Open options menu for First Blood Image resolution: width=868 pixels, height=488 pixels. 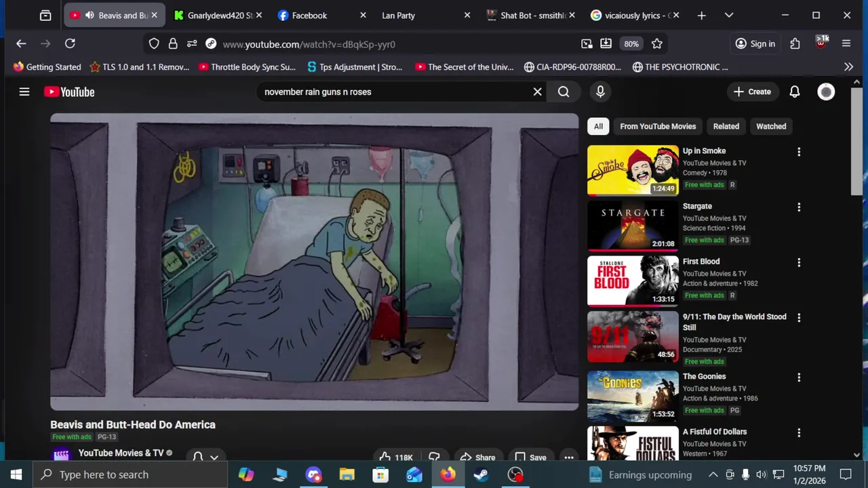[x=799, y=262]
